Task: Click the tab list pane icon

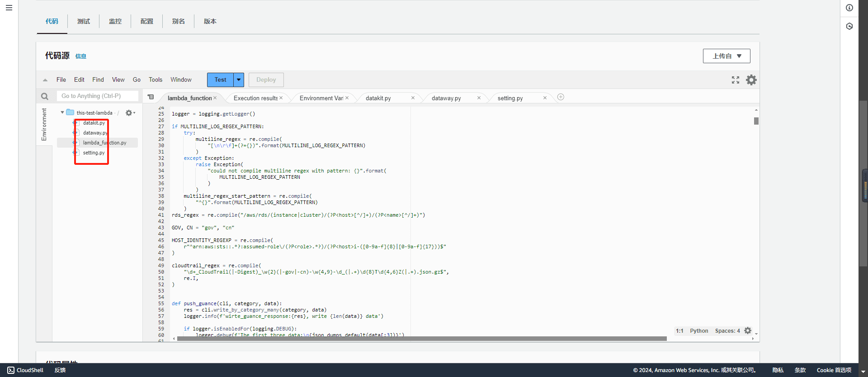Action: (151, 97)
